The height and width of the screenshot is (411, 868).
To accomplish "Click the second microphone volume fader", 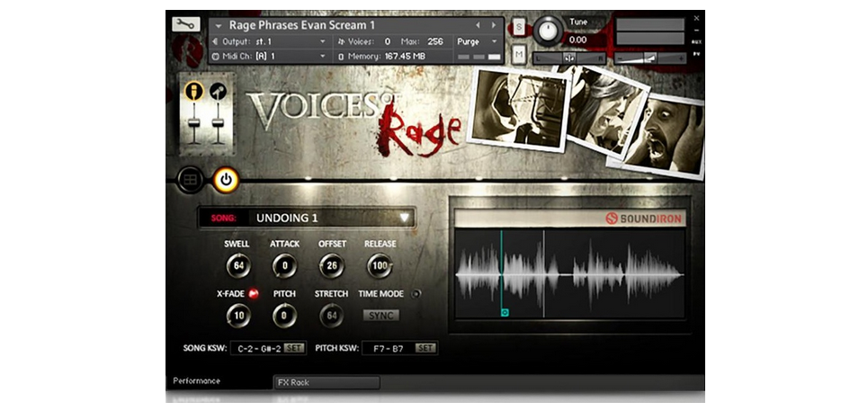I will point(218,123).
